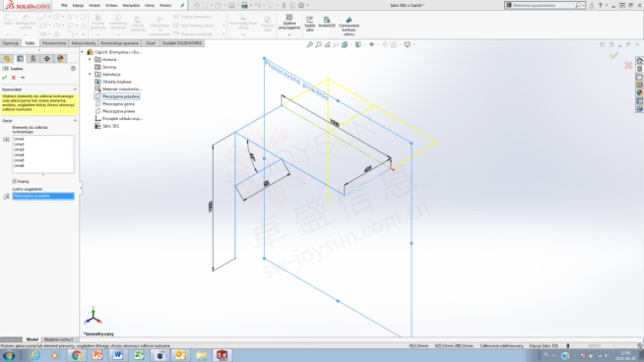This screenshot has width=644, height=362.
Task: Click the Instant2D toolbar icon
Action: pos(327,22)
